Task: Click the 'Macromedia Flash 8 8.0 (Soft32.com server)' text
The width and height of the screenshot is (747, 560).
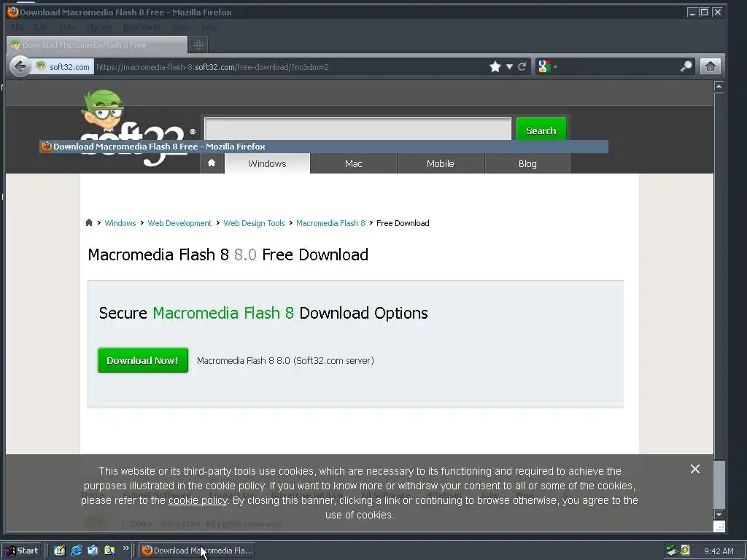Action: [285, 360]
